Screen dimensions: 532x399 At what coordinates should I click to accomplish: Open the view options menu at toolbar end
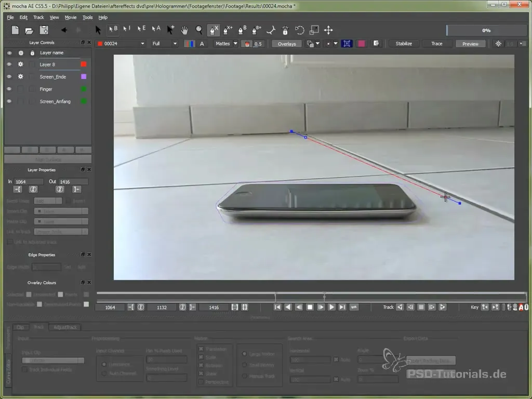[x=523, y=44]
